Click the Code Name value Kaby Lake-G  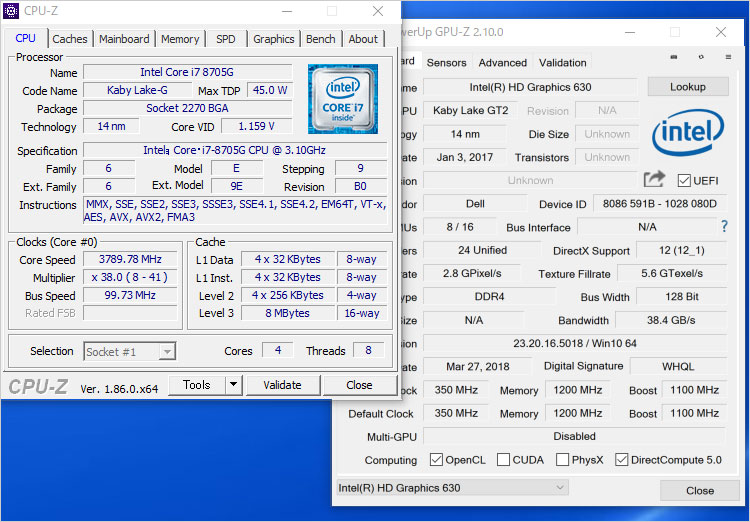click(137, 90)
